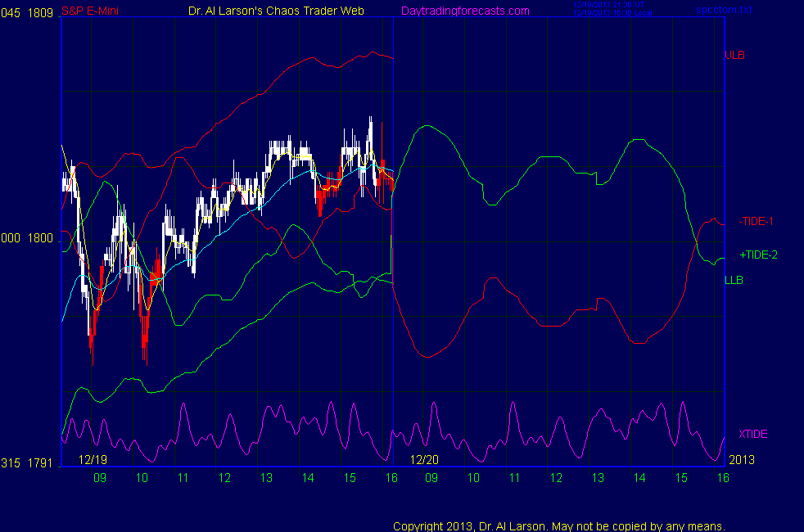Click the magenta 'XTIDE' label
Viewport: 804px width, 532px height.
(x=752, y=434)
